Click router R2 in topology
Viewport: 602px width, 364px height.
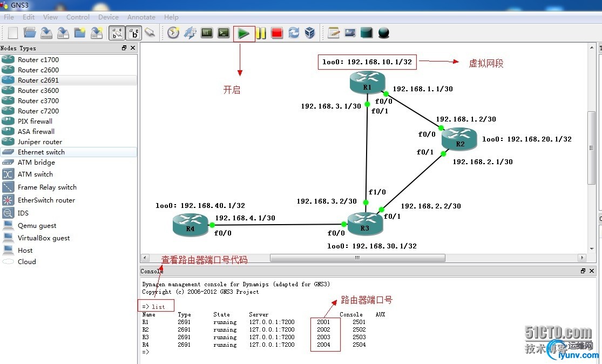click(x=459, y=139)
